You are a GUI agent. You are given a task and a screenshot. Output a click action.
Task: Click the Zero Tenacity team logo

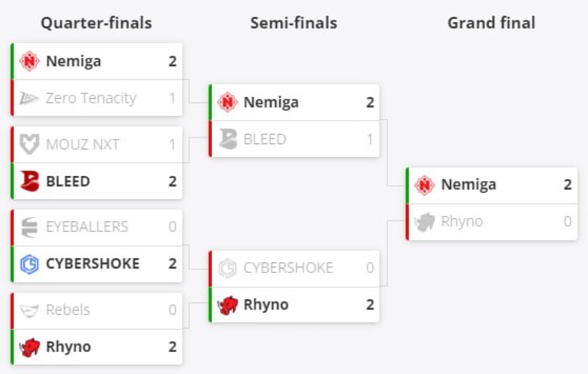[29, 98]
